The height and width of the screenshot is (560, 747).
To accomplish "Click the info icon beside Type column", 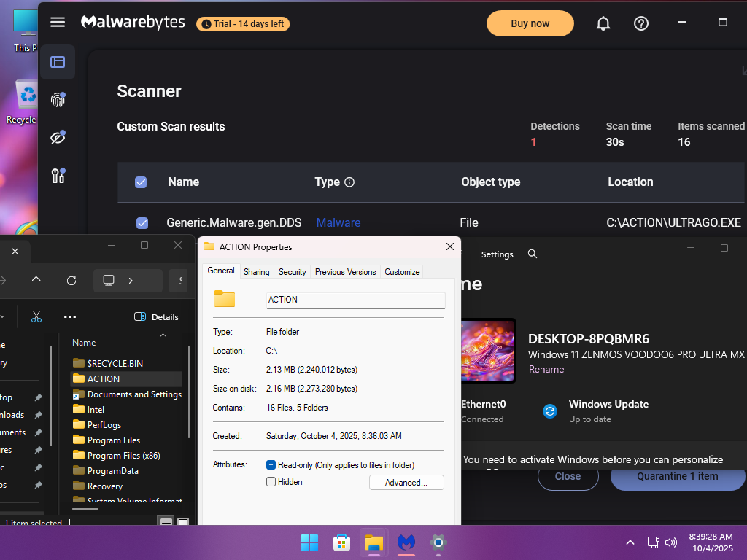I will pyautogui.click(x=349, y=182).
